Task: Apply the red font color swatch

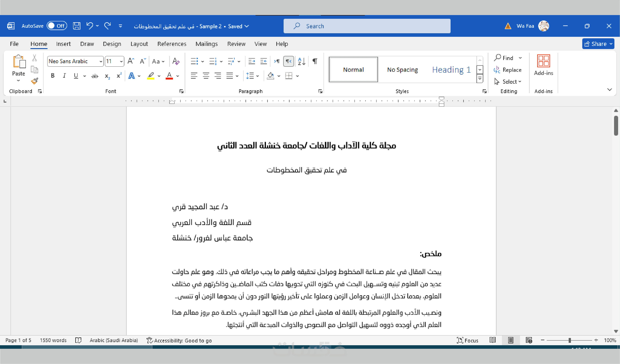Action: pyautogui.click(x=169, y=76)
